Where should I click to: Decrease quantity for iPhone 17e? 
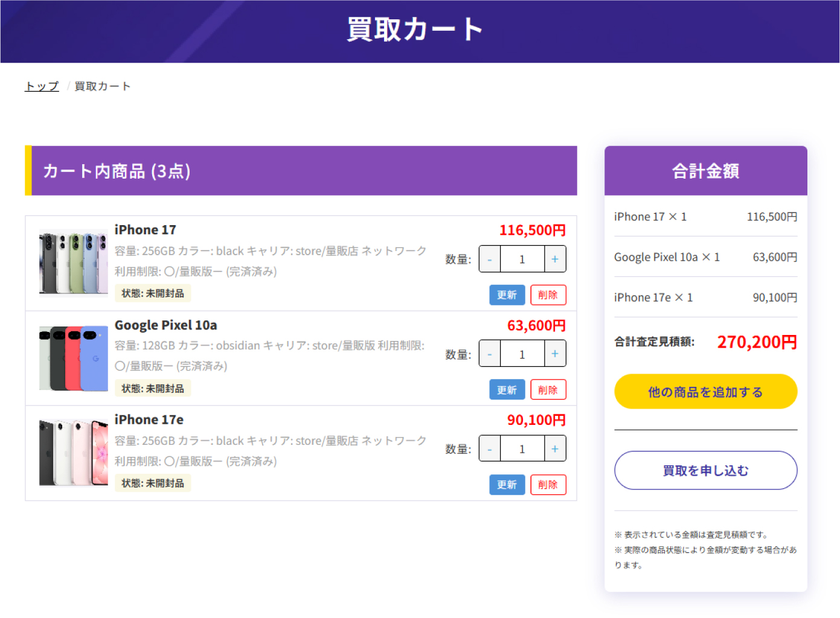coord(490,449)
